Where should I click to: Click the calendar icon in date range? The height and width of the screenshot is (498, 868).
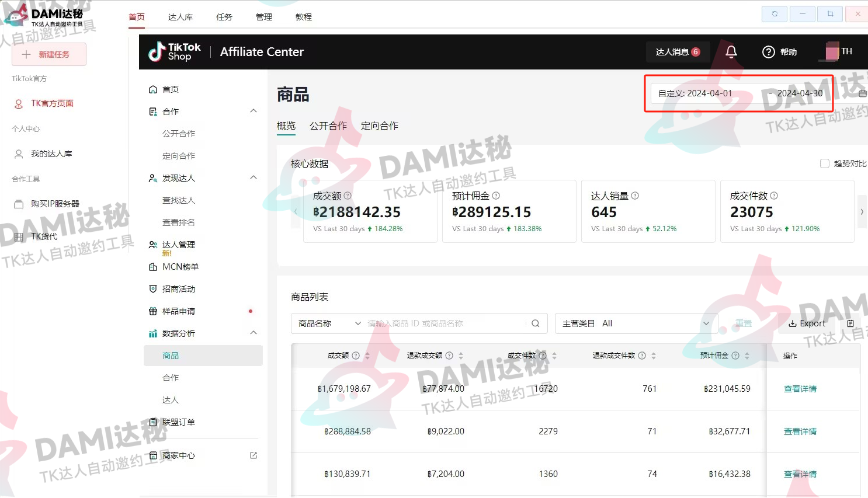pyautogui.click(x=862, y=93)
